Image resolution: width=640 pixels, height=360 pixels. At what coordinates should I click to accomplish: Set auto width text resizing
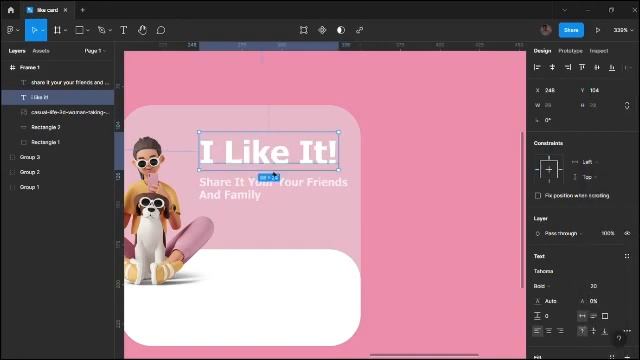582,316
